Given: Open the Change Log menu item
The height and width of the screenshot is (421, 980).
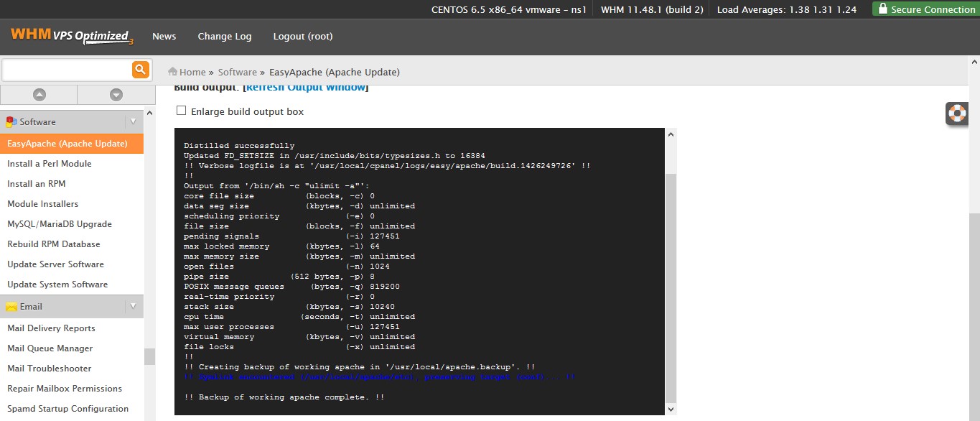Looking at the screenshot, I should pyautogui.click(x=225, y=36).
